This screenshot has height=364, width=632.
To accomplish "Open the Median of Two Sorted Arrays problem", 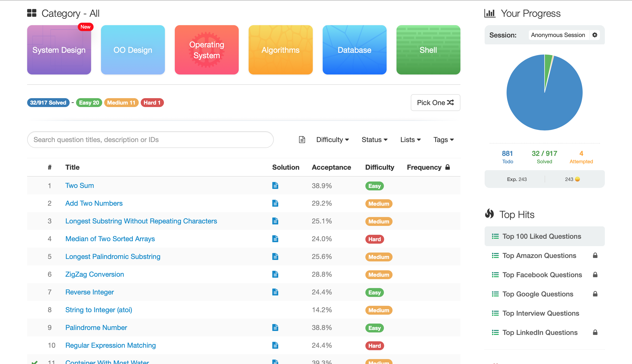I will (110, 239).
